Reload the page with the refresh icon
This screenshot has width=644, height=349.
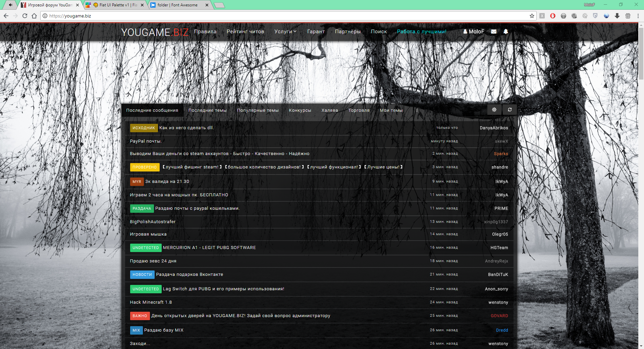click(25, 16)
